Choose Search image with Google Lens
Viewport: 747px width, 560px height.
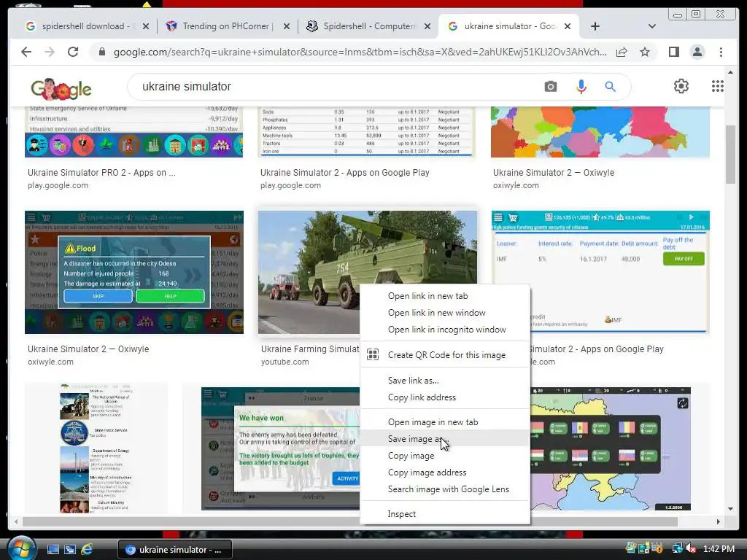click(445, 489)
